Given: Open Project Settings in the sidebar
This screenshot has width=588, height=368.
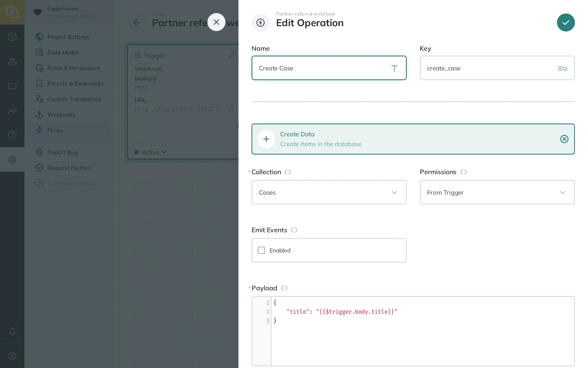Looking at the screenshot, I should pyautogui.click(x=69, y=37).
